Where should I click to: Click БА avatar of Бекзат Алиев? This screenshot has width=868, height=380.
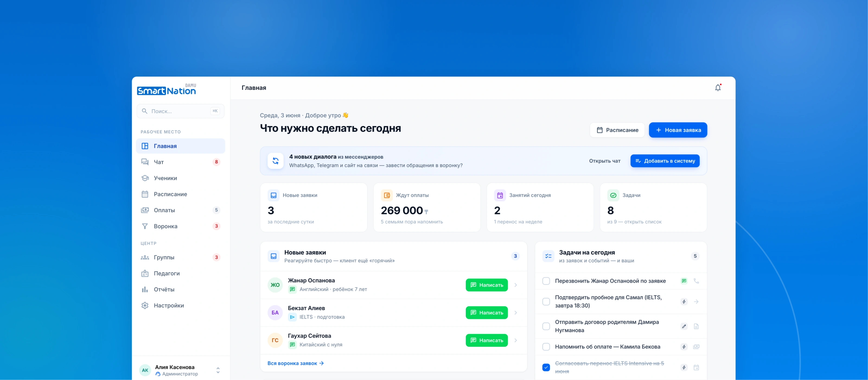[275, 313]
